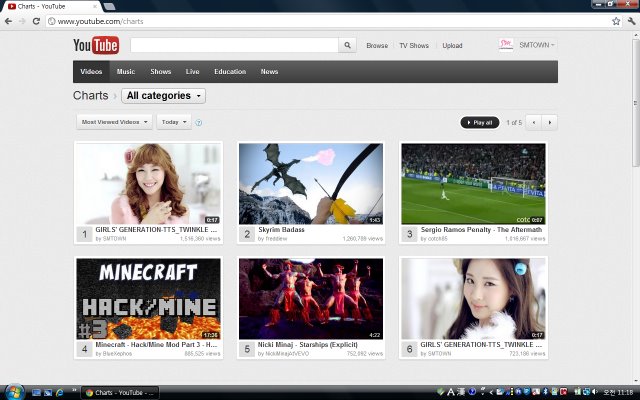The width and height of the screenshot is (640, 400).
Task: Open Skyrim Badass video title
Action: pos(281,229)
